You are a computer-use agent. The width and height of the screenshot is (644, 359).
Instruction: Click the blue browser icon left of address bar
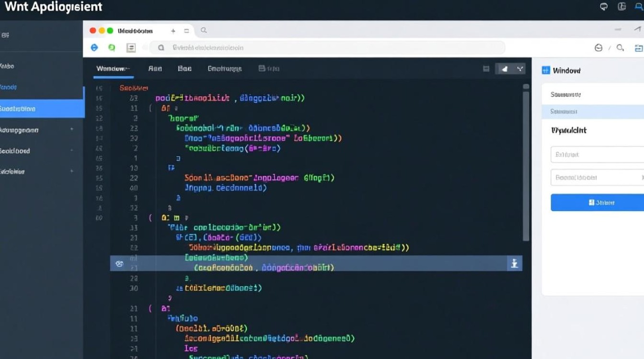pyautogui.click(x=94, y=47)
